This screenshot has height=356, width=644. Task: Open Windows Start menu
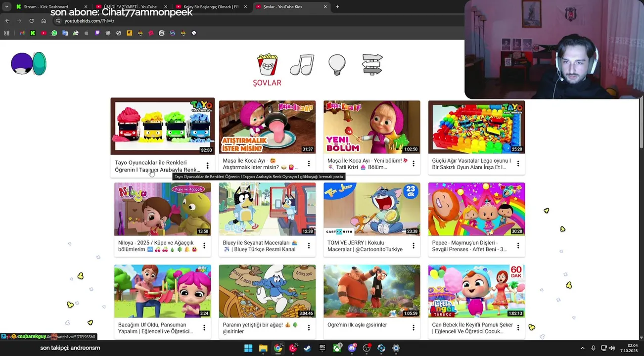pos(248,348)
